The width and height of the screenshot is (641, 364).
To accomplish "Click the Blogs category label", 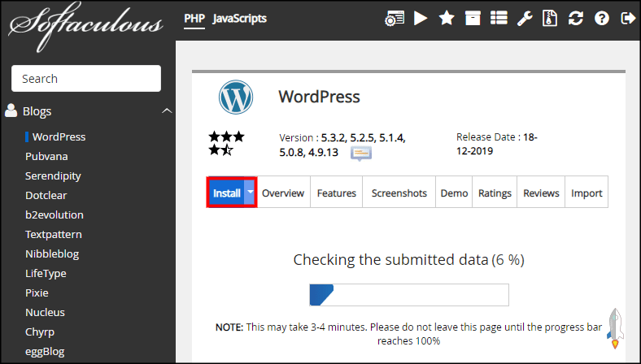I will [x=37, y=111].
